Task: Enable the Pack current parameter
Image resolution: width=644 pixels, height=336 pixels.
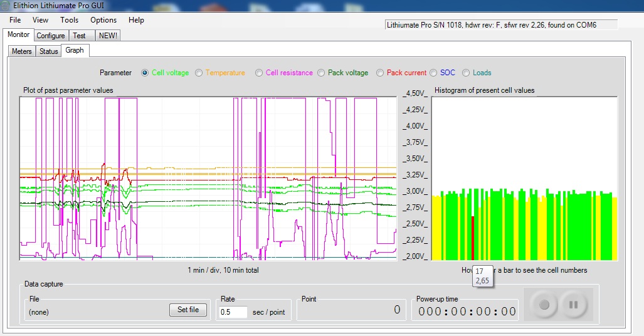Action: pos(380,73)
